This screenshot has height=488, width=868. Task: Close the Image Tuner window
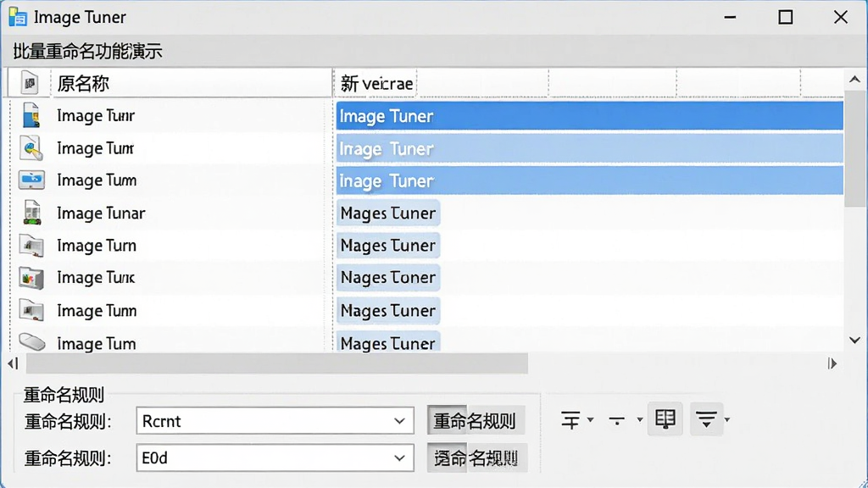(841, 17)
